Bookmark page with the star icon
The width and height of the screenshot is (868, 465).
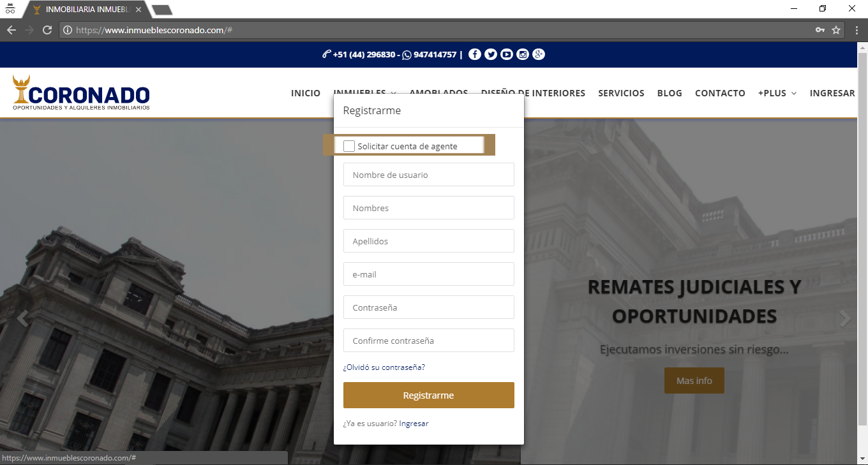(x=836, y=30)
